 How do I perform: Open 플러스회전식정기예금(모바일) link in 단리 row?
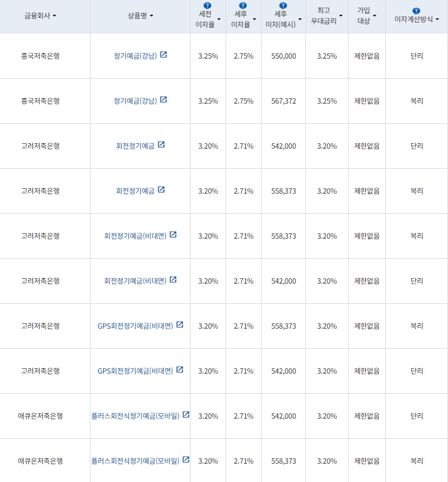click(135, 416)
